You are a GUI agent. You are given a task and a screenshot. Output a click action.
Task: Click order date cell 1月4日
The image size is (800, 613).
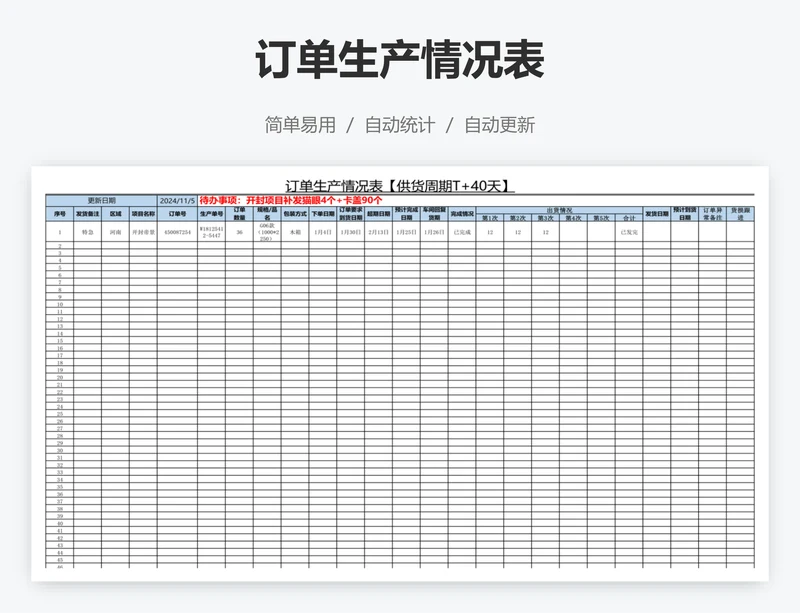pyautogui.click(x=323, y=232)
